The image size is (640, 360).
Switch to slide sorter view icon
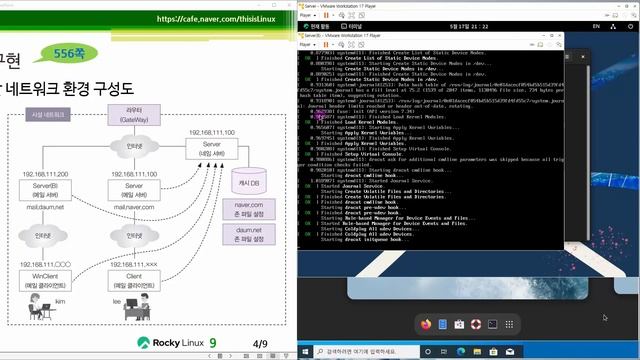point(260,356)
